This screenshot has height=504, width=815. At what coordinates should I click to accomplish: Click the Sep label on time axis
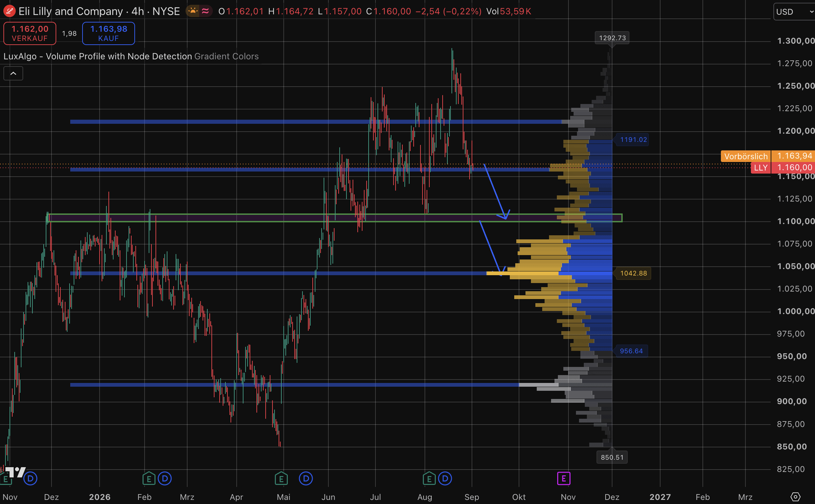pos(472,497)
